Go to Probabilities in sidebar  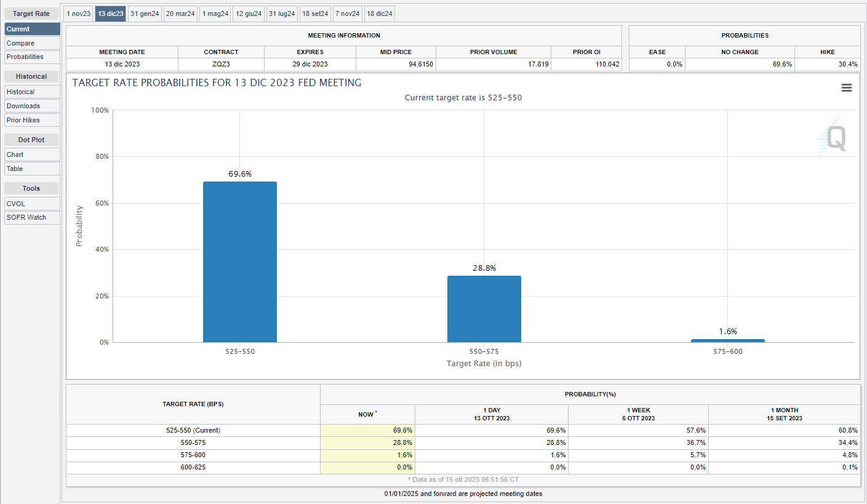click(x=32, y=57)
